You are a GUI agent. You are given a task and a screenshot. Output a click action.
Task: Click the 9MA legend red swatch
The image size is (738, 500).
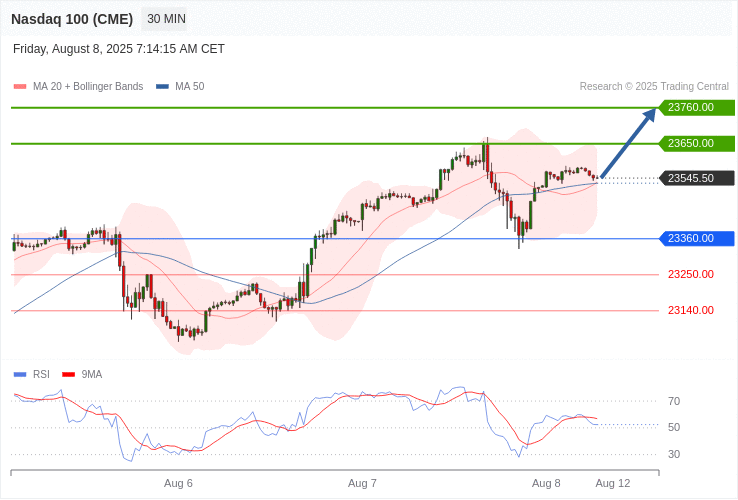click(x=69, y=375)
